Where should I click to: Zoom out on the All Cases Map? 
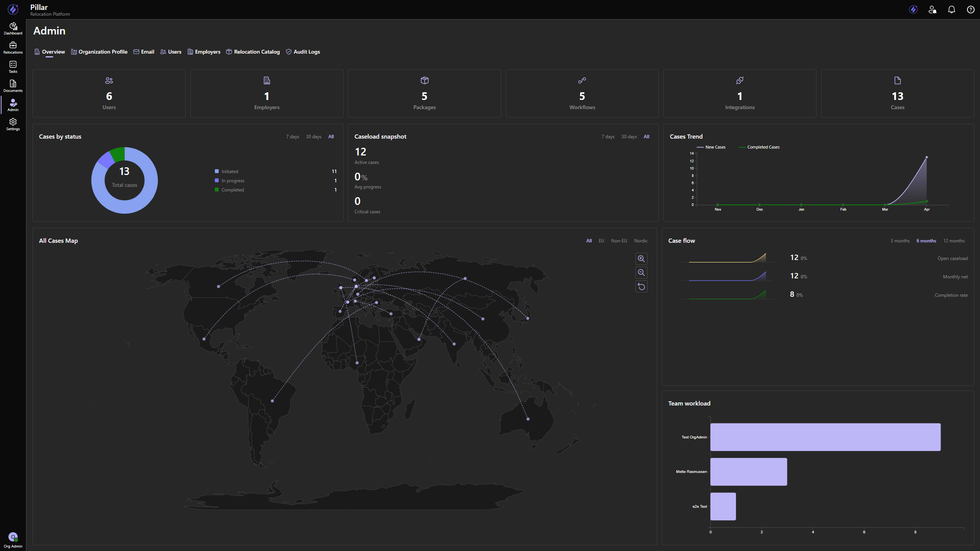point(641,273)
